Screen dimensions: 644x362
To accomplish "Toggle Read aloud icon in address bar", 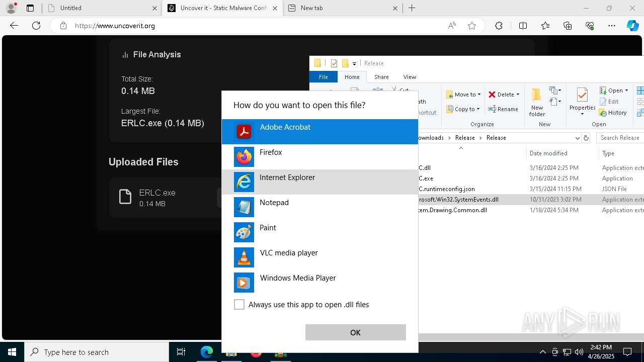I will pos(452,26).
